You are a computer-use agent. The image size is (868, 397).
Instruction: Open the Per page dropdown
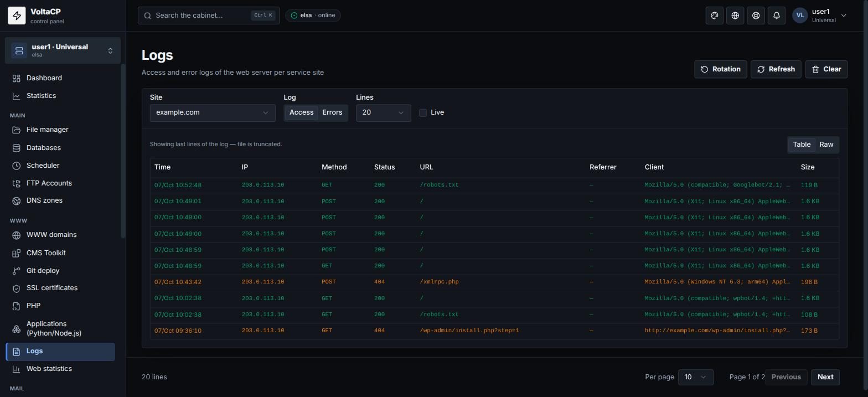point(695,377)
